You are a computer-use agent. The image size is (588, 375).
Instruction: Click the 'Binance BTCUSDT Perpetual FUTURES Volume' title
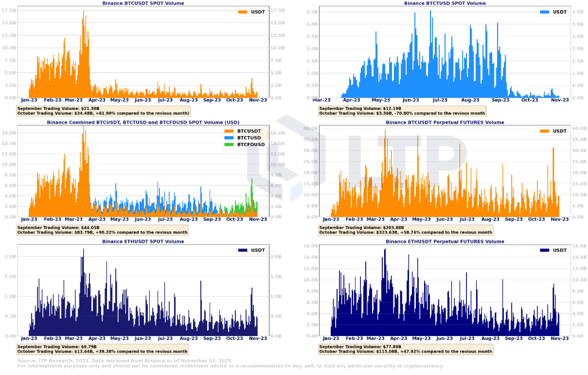pyautogui.click(x=445, y=123)
